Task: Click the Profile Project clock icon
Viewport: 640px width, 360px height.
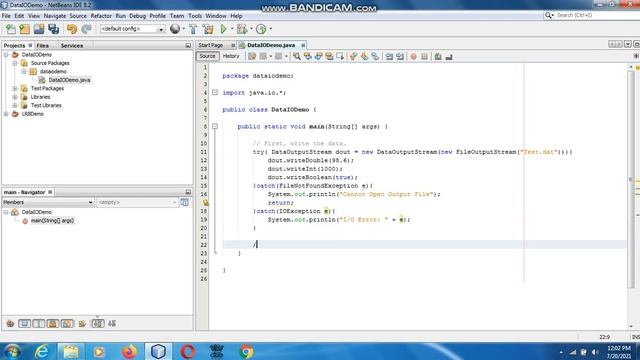Action: (x=261, y=29)
